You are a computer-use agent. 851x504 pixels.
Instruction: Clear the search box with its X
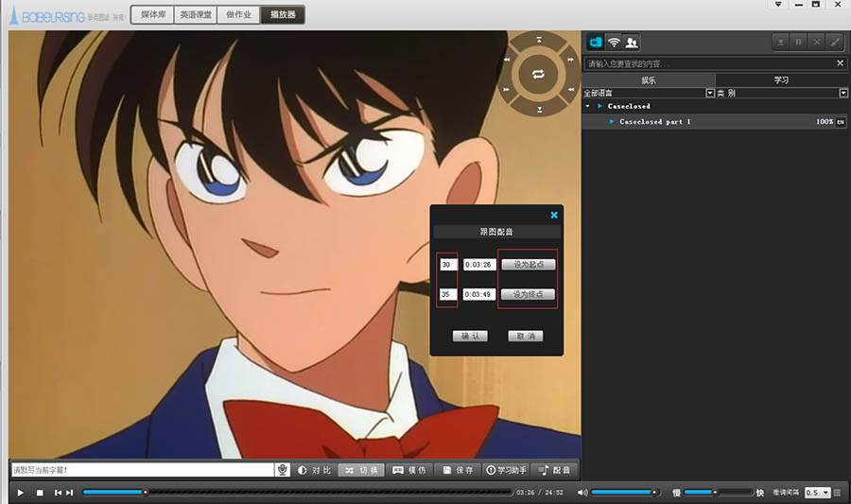(841, 63)
